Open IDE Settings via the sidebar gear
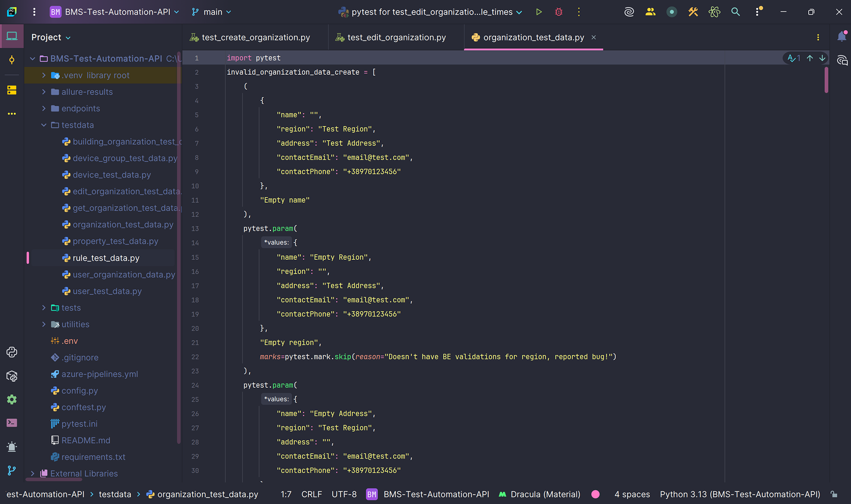The width and height of the screenshot is (851, 504). (12, 400)
